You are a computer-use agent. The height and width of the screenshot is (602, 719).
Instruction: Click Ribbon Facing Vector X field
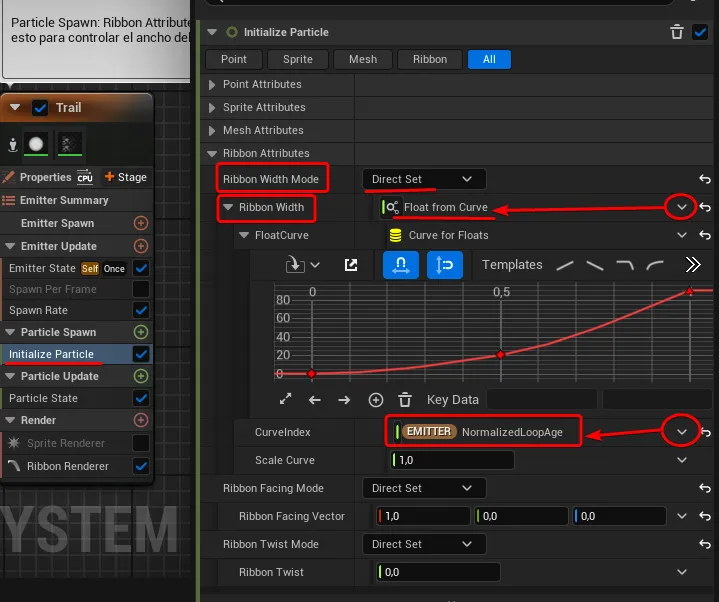pos(423,516)
